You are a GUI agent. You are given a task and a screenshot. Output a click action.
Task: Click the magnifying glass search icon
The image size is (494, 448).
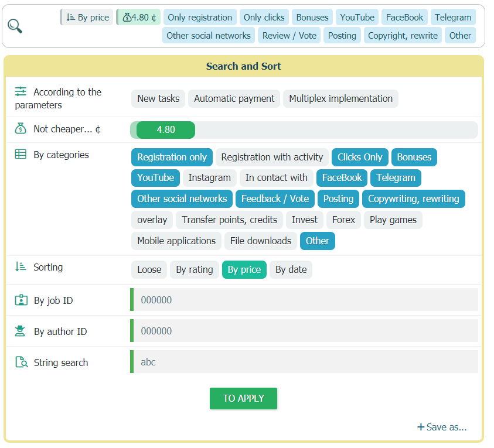click(15, 26)
